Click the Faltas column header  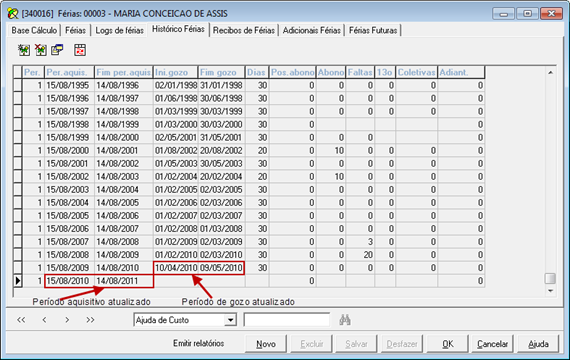(360, 72)
